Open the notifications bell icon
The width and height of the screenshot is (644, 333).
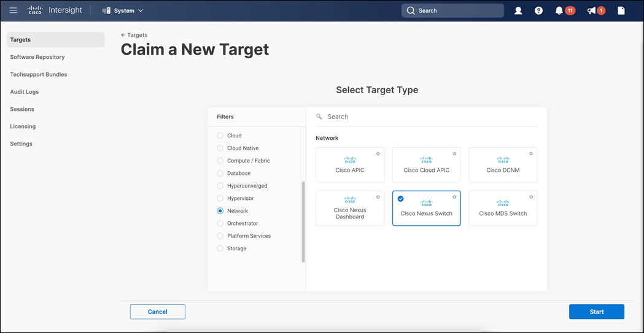pyautogui.click(x=559, y=10)
